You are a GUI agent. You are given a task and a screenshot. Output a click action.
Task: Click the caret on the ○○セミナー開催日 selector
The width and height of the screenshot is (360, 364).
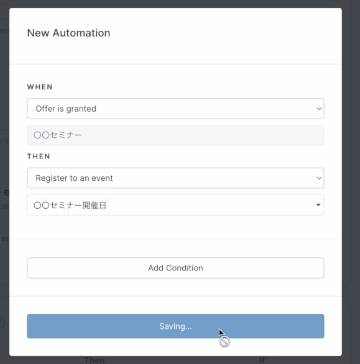319,205
